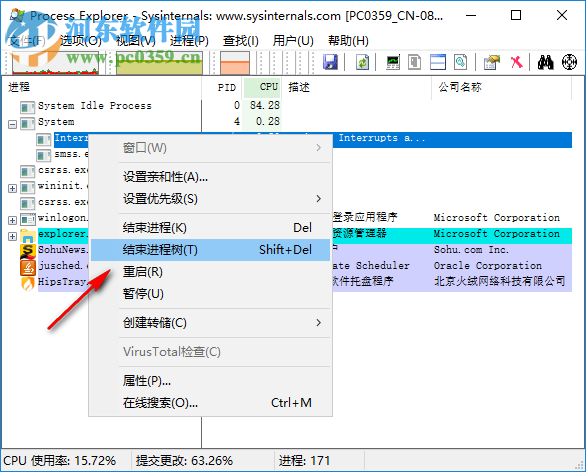This screenshot has height=472, width=586.
Task: Click the jusched Java process icon
Action: pos(28,267)
